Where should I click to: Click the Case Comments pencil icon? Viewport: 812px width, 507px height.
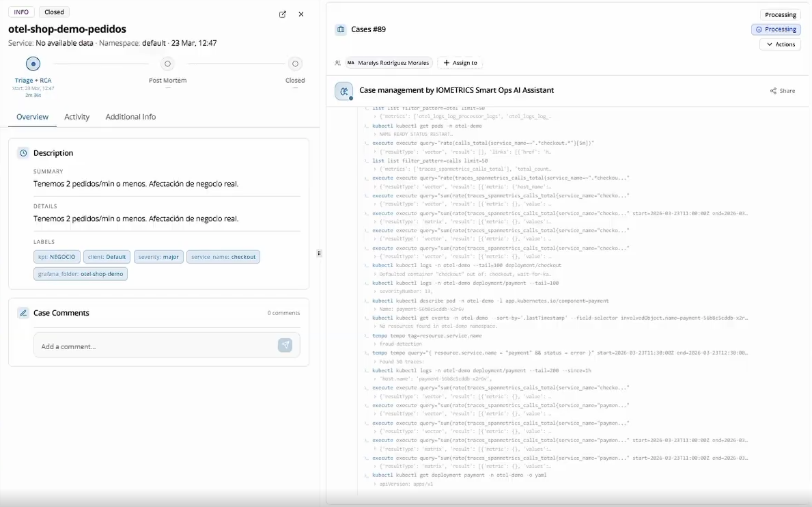[23, 313]
